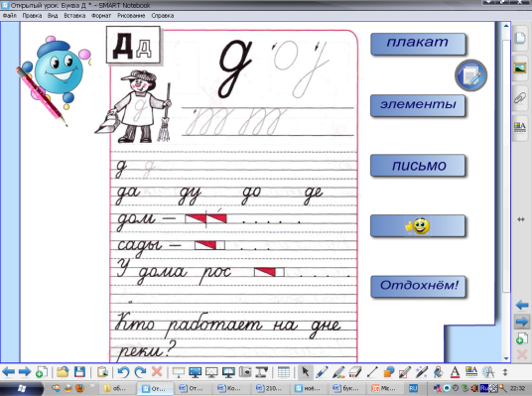Open the Вставка menu
This screenshot has width=532, height=396.
74,16
